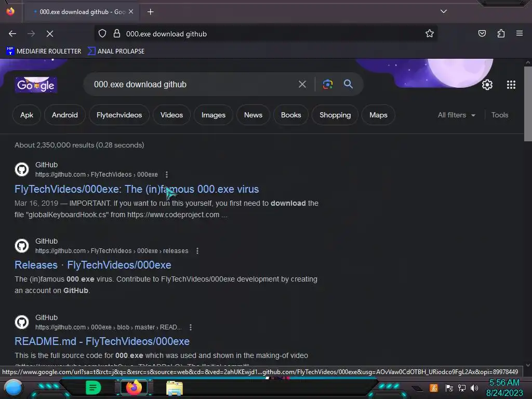
Task: Search by image with the lens icon
Action: point(327,84)
